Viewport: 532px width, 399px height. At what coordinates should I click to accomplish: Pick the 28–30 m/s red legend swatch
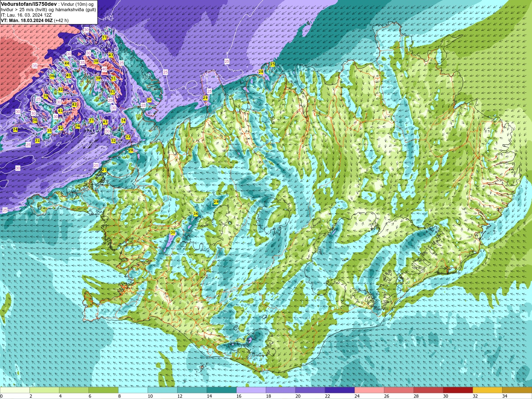click(428, 390)
